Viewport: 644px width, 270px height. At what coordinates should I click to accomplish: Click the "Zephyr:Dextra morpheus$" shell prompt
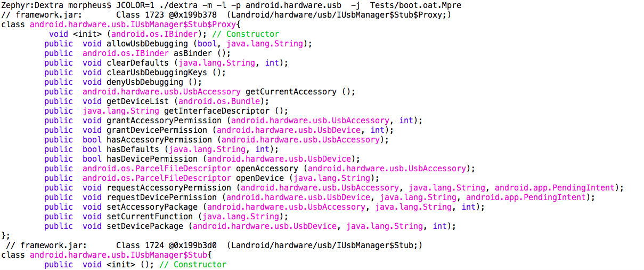click(x=56, y=5)
